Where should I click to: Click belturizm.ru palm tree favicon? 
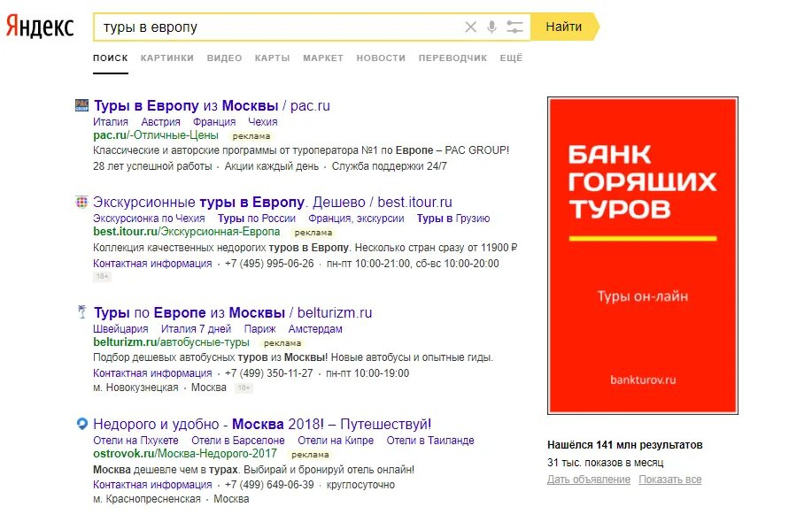(81, 312)
